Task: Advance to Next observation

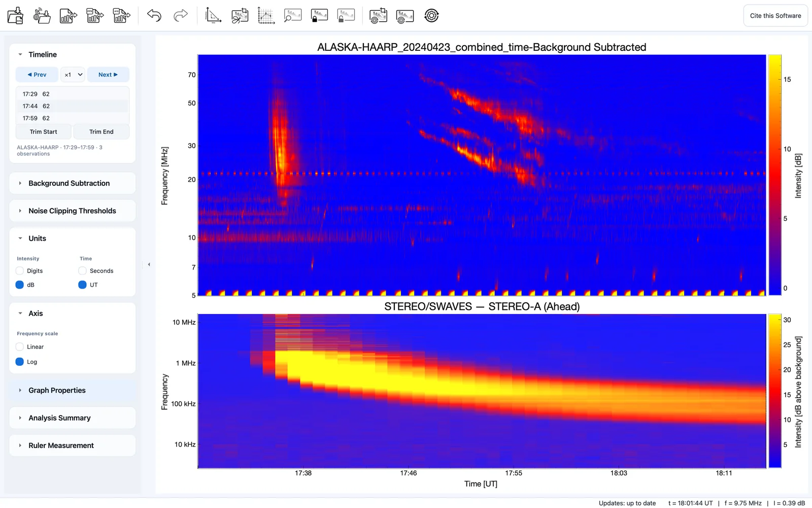Action: click(108, 74)
